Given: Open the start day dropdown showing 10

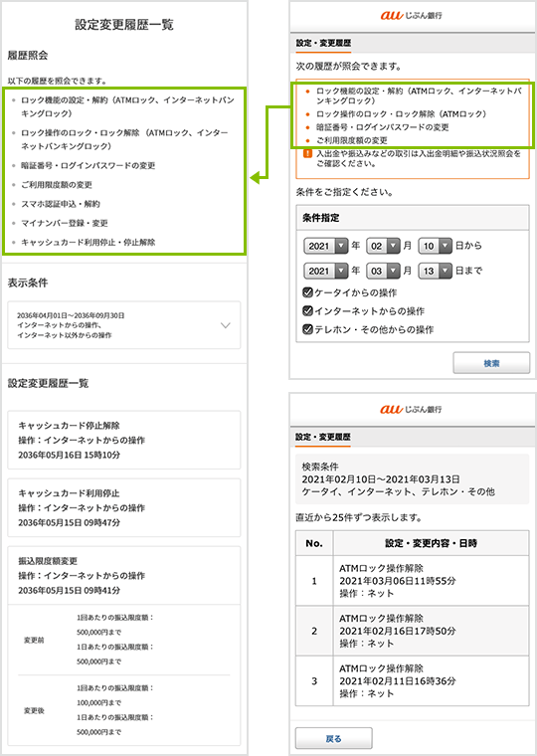Looking at the screenshot, I should click(436, 246).
